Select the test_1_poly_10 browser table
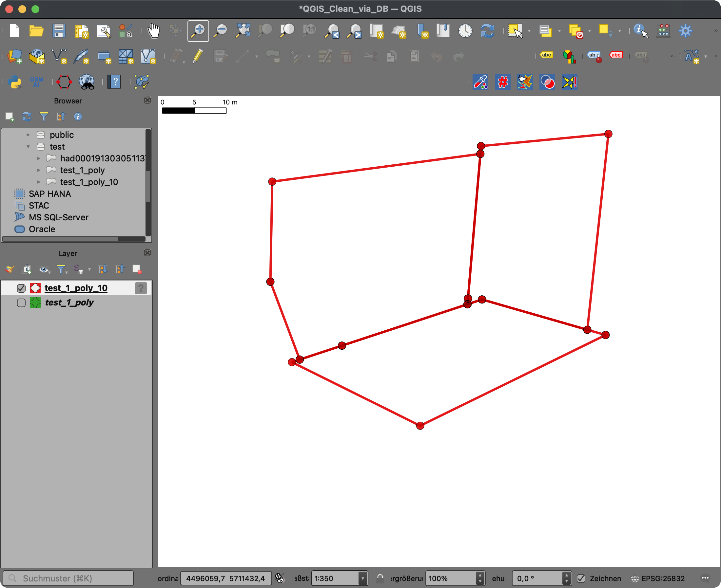This screenshot has width=721, height=588. click(89, 182)
